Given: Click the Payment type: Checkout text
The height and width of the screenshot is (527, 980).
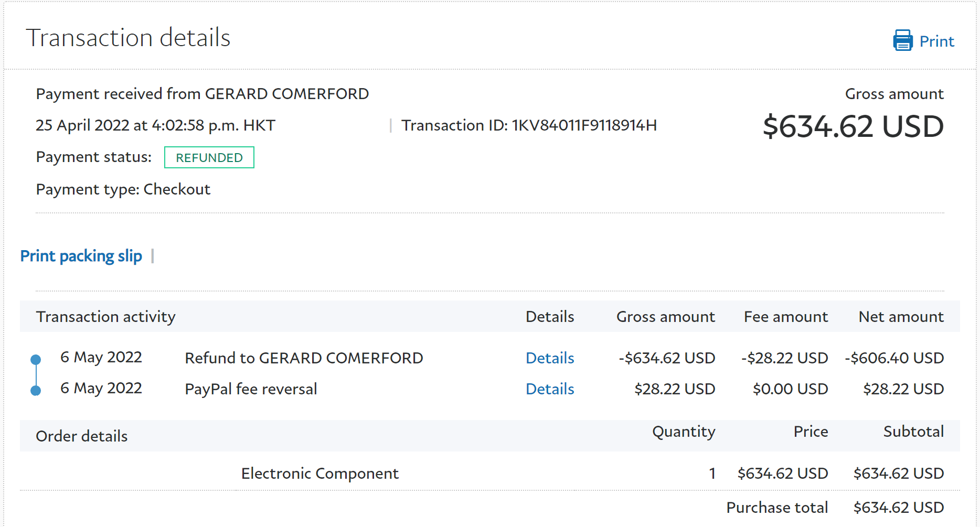Looking at the screenshot, I should coord(123,189).
